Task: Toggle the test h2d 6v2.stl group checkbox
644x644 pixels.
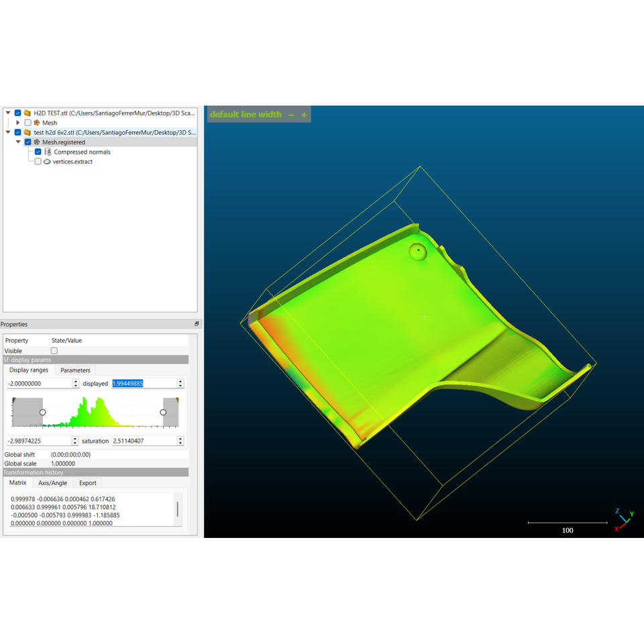Action: coord(17,133)
